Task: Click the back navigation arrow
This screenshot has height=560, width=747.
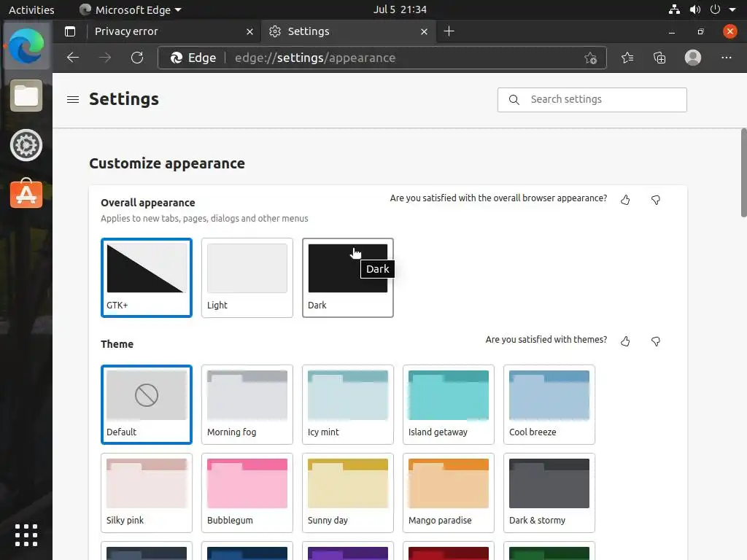Action: click(x=72, y=58)
